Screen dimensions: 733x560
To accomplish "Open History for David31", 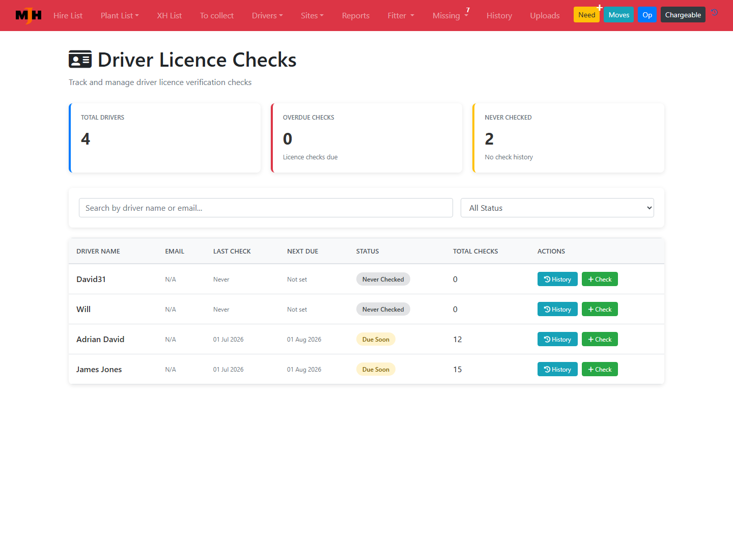I will (x=557, y=279).
